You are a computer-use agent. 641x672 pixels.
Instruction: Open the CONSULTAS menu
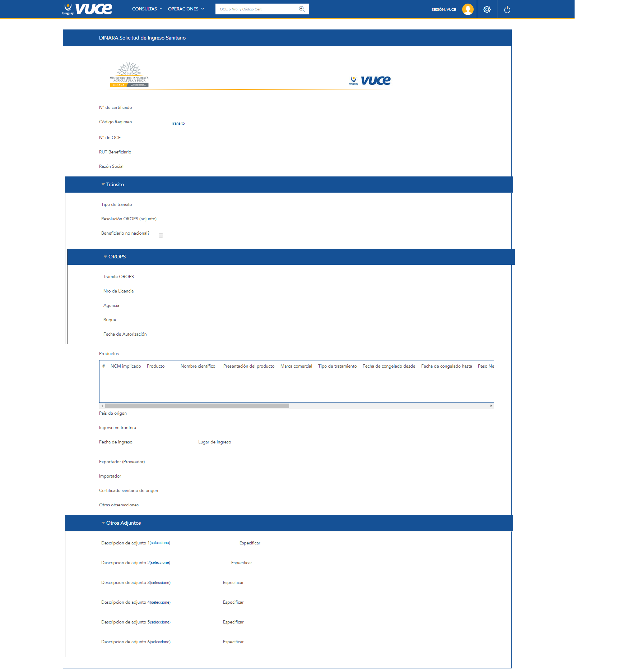point(147,9)
